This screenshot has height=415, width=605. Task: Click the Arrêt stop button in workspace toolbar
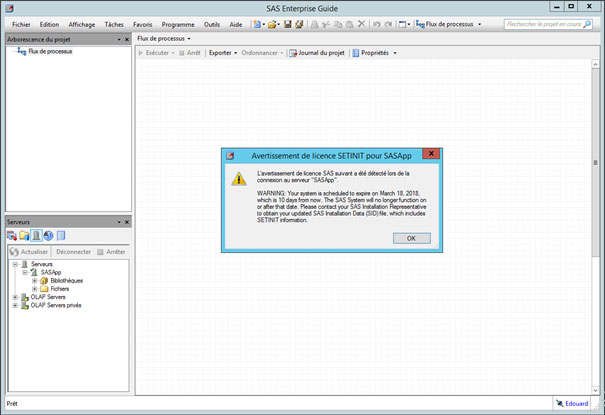point(190,53)
